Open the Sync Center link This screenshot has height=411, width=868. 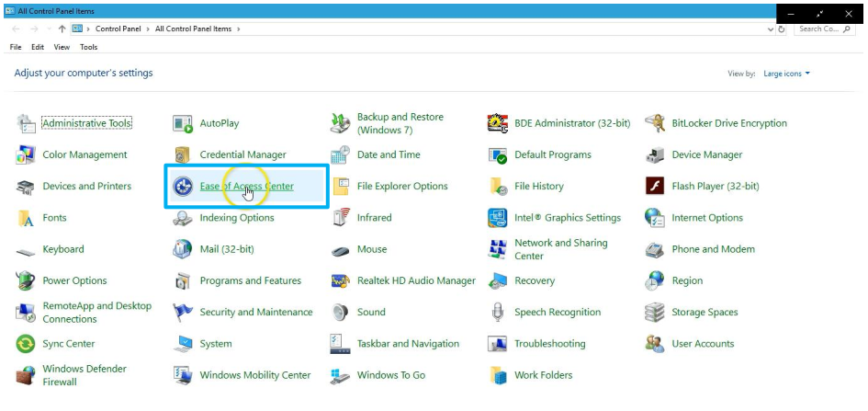point(69,344)
